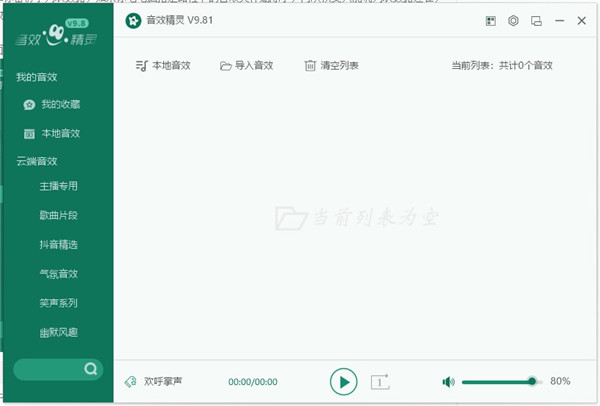Image resolution: width=600 pixels, height=406 pixels.
Task: Click 清空列表 trash button
Action: coord(331,66)
